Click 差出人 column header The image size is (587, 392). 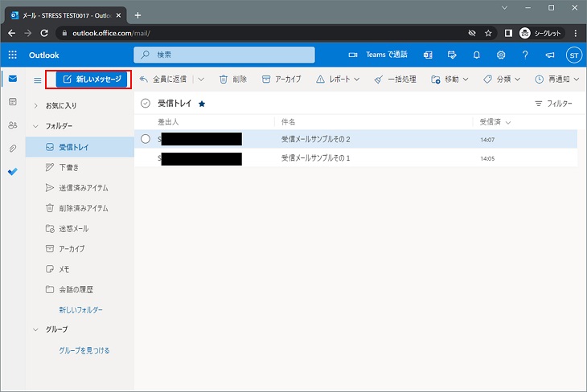coord(168,122)
